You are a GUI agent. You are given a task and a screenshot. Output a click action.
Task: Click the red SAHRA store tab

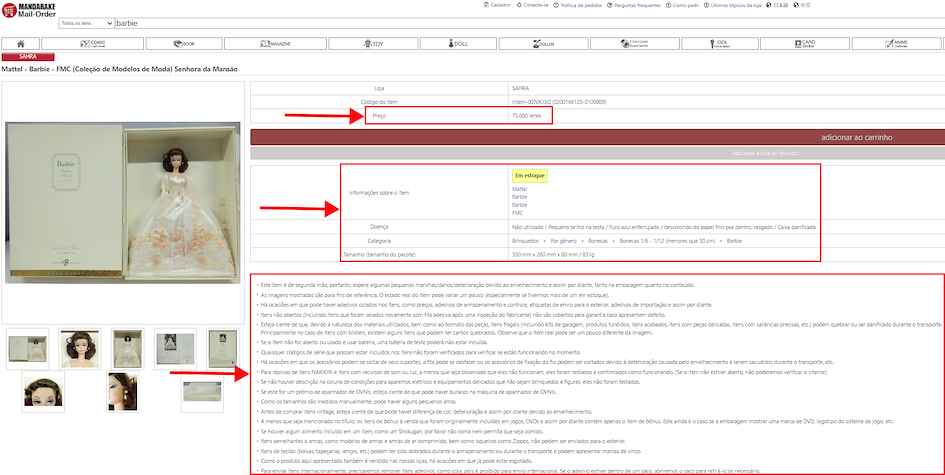[28, 57]
